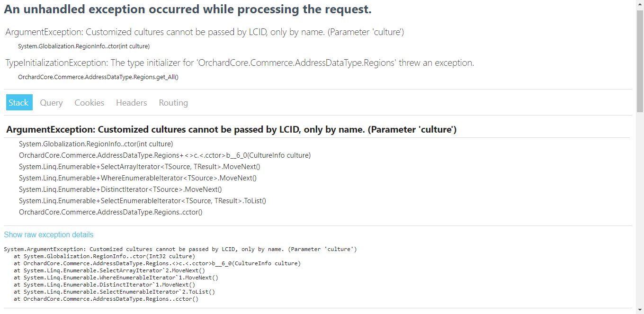Screen dimensions: 644x314
Task: Open the Cookies tab
Action: [x=89, y=102]
